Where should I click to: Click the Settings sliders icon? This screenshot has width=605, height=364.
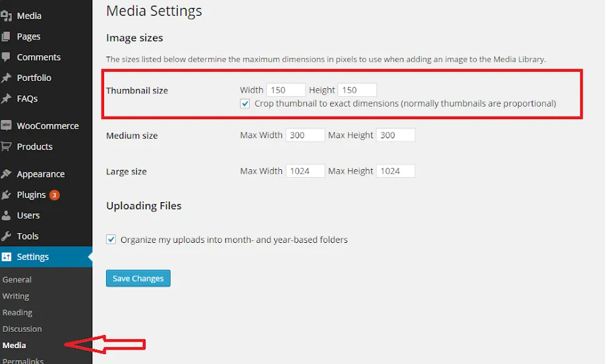click(7, 257)
